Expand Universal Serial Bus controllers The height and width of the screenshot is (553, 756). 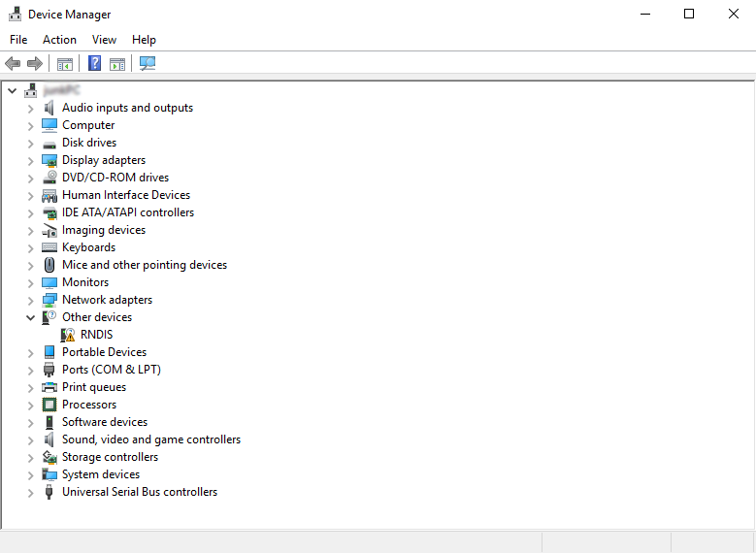(31, 492)
